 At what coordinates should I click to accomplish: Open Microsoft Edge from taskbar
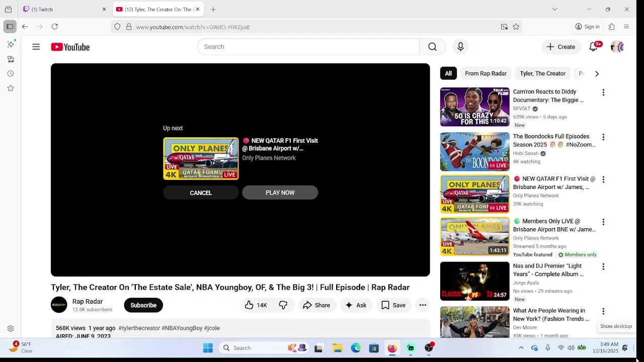click(356, 348)
